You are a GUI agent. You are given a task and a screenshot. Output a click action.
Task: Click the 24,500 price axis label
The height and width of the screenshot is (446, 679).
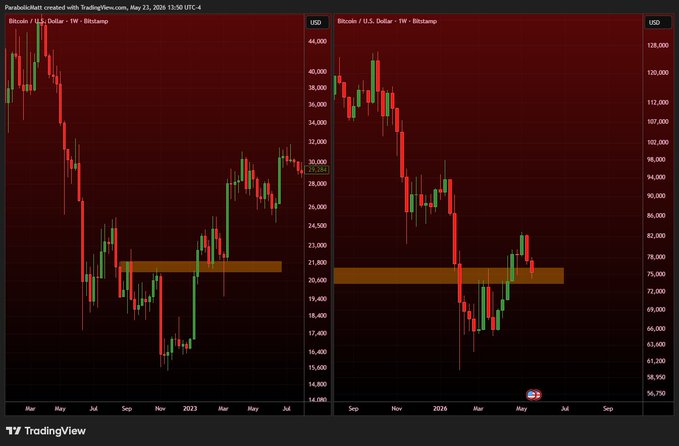(x=317, y=226)
